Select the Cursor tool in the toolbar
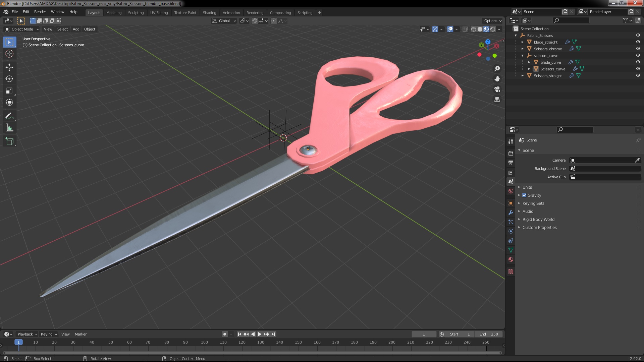Screen dimensions: 644x362 [x=9, y=54]
